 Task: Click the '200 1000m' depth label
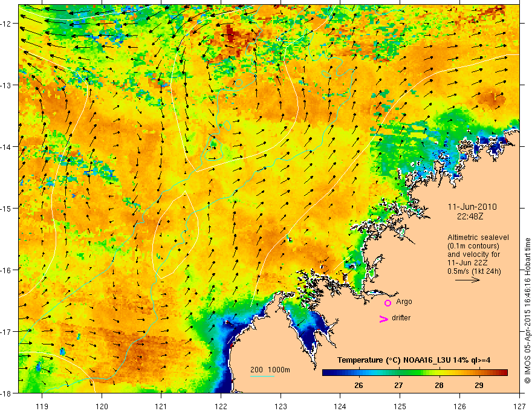click(x=270, y=370)
